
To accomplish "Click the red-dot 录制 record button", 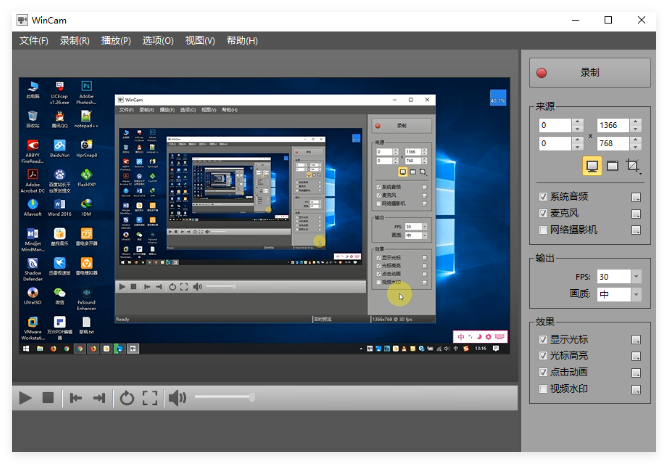I will 590,73.
